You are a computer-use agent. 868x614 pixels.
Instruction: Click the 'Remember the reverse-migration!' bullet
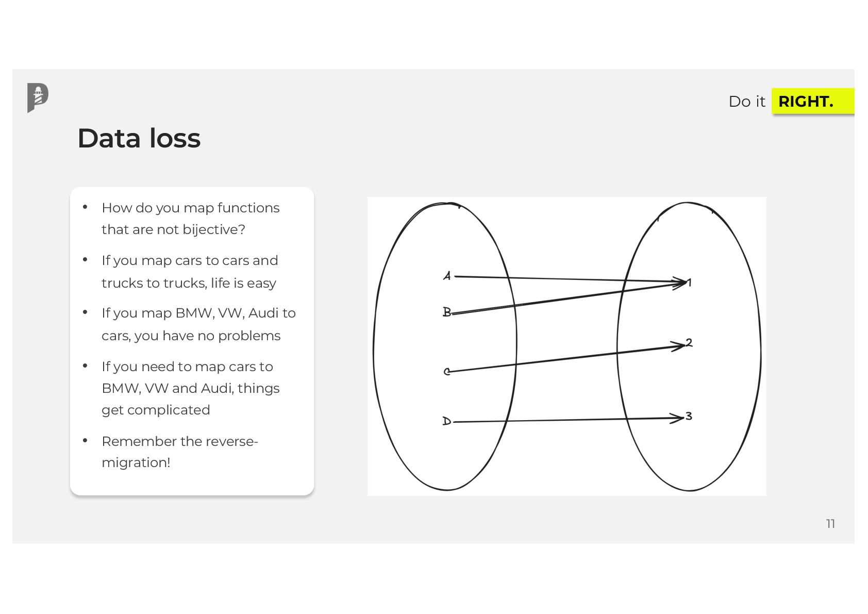pos(179,452)
